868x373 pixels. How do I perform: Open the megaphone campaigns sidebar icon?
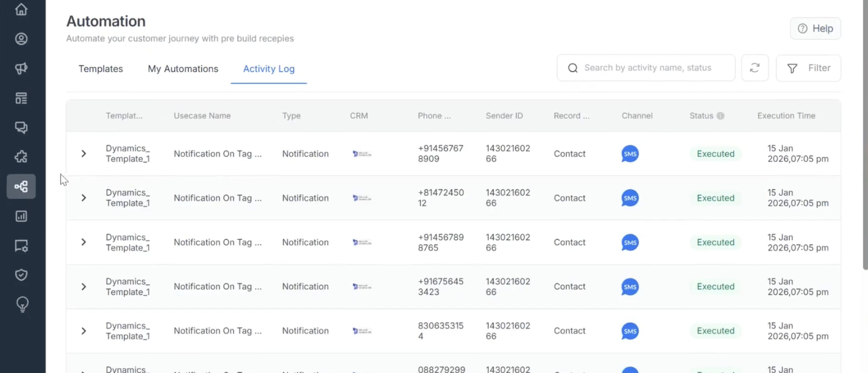21,68
